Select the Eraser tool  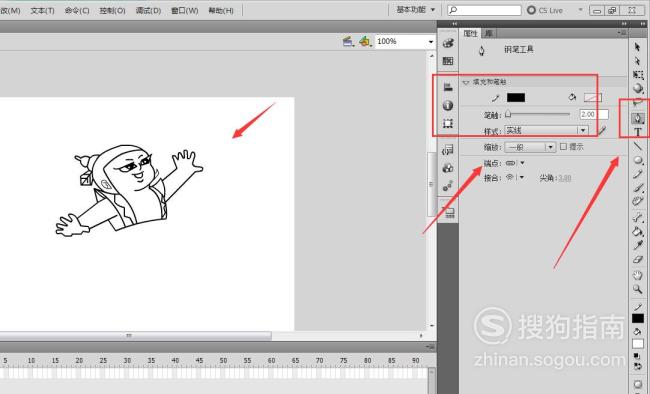click(x=638, y=260)
